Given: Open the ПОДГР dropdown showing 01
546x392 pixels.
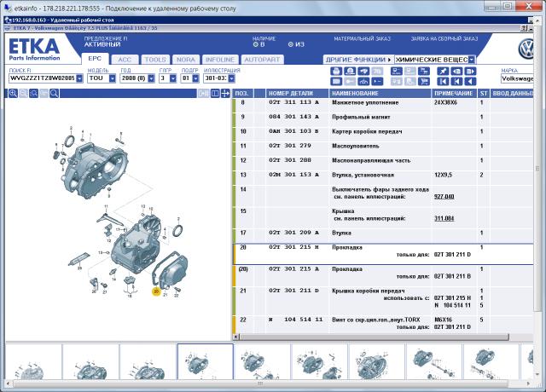Looking at the screenshot, I should coord(195,78).
